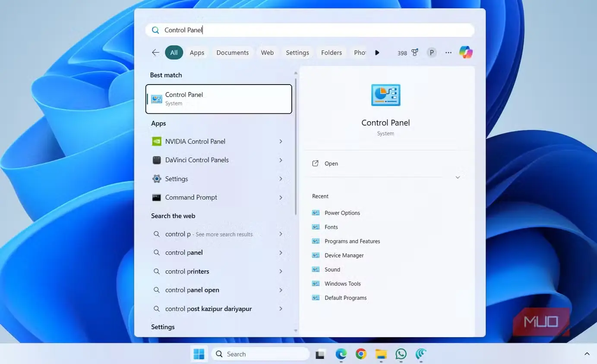The image size is (597, 364).
Task: Open Fonts from the Recent list
Action: 331,227
